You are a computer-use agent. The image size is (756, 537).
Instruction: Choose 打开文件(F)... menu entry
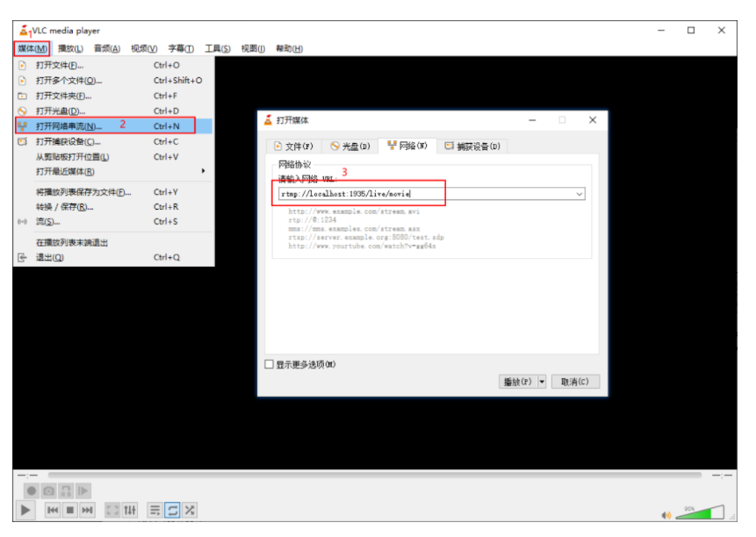point(114,65)
